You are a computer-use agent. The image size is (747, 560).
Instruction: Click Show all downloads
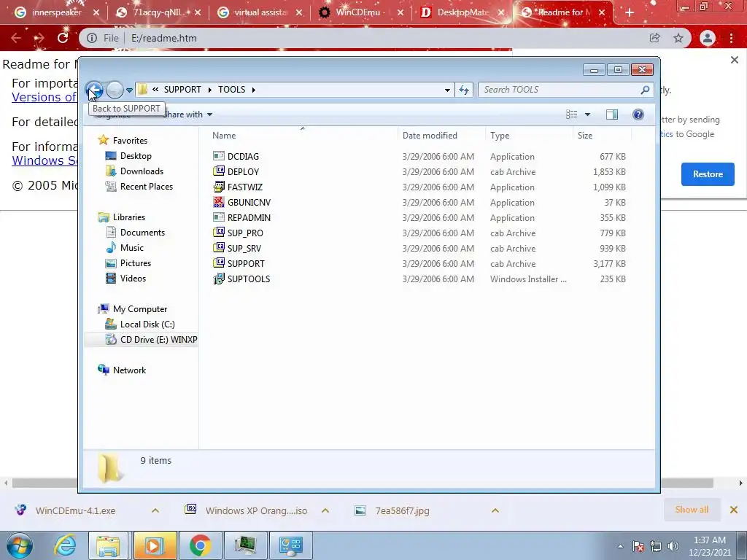pos(692,510)
